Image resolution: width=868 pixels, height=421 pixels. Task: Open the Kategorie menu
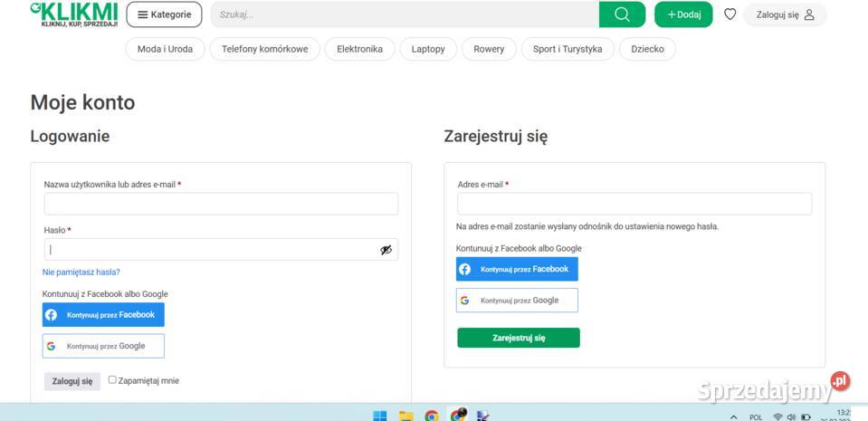click(x=164, y=14)
